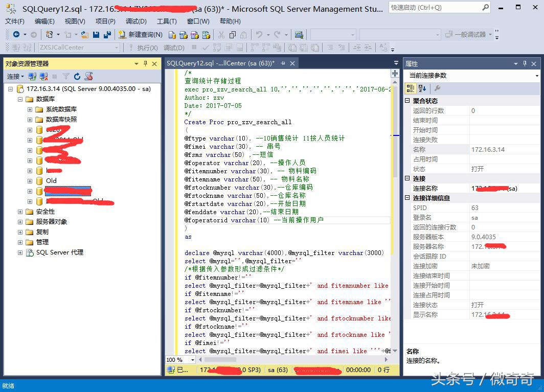Open the 调试(D) menu in menu bar
The image size is (544, 392).
pos(136,21)
